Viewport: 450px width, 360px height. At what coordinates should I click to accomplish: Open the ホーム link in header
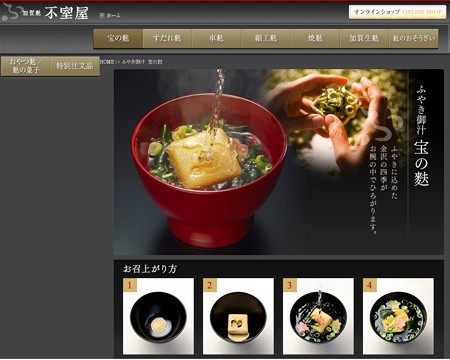(114, 15)
